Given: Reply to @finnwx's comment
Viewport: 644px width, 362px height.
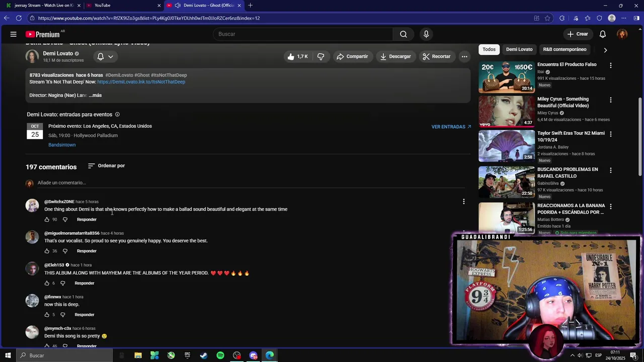Looking at the screenshot, I should coord(85,315).
